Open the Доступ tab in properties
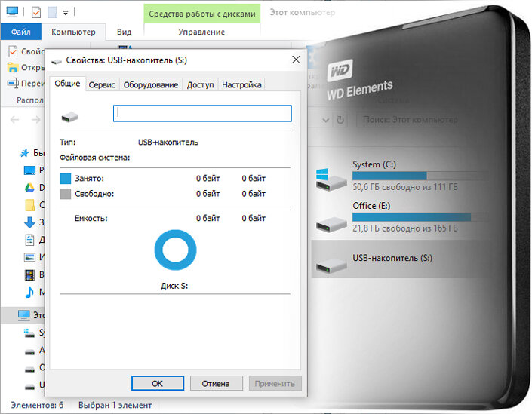 (200, 84)
